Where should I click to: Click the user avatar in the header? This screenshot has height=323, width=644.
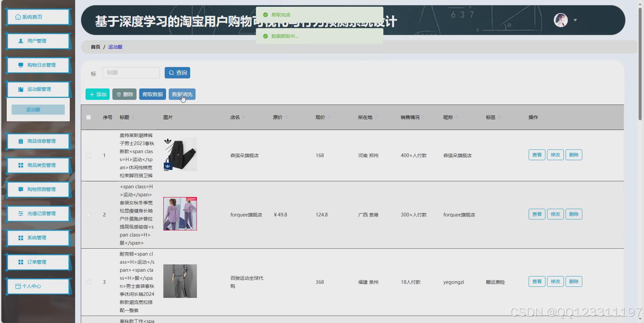[561, 20]
